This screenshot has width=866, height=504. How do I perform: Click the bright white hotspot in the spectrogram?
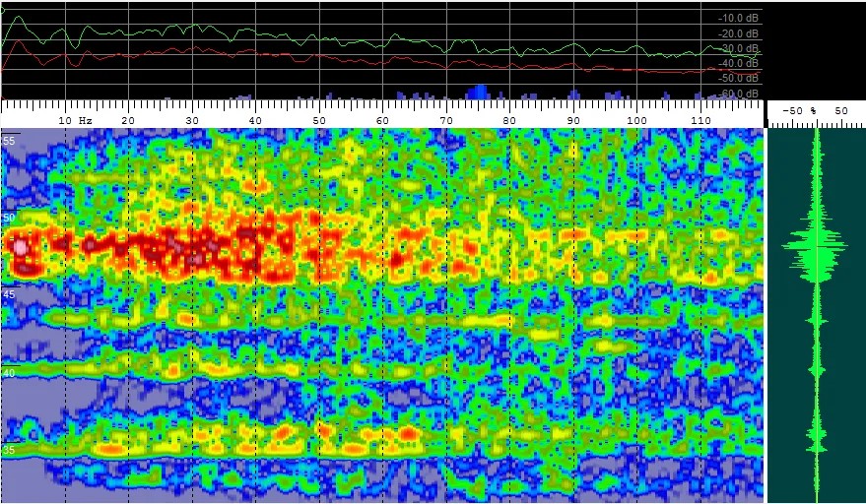point(20,247)
